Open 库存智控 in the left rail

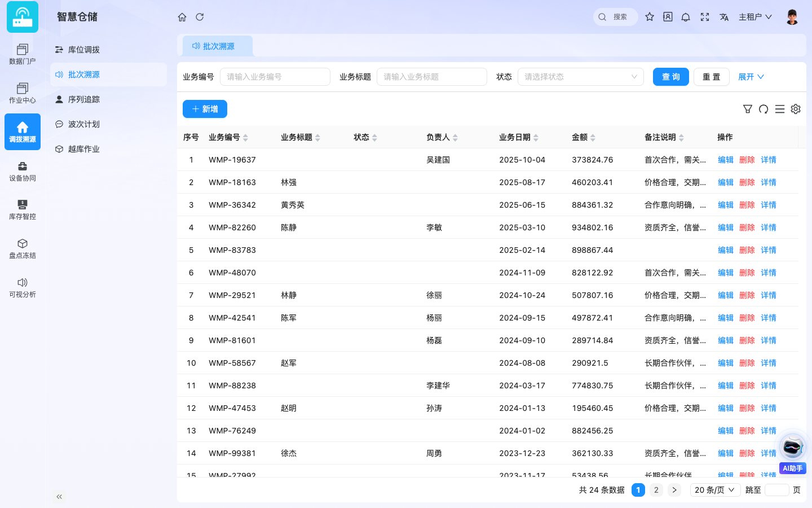[x=23, y=210]
